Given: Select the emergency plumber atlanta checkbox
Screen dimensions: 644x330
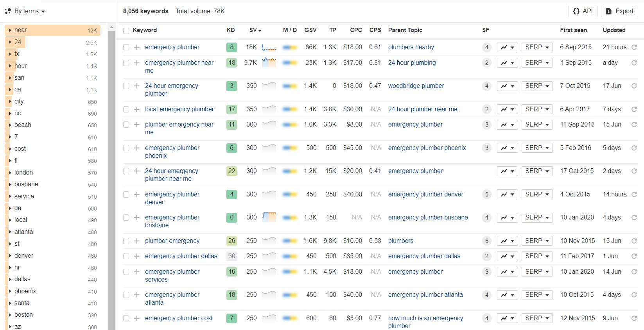Looking at the screenshot, I should click(126, 295).
